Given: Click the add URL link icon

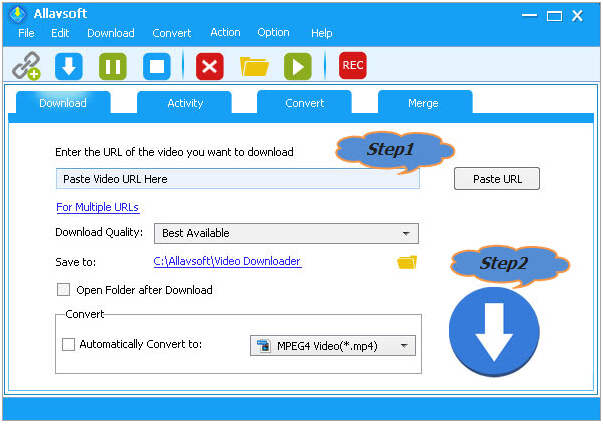Looking at the screenshot, I should point(26,66).
